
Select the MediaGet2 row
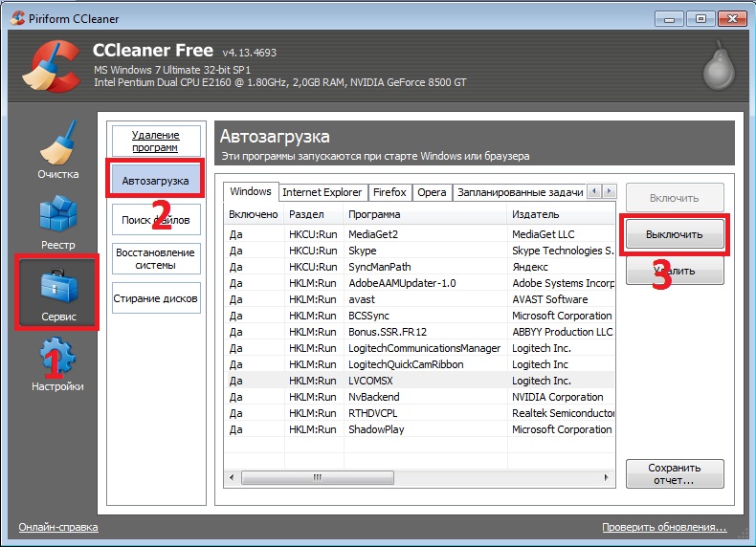[x=419, y=234]
